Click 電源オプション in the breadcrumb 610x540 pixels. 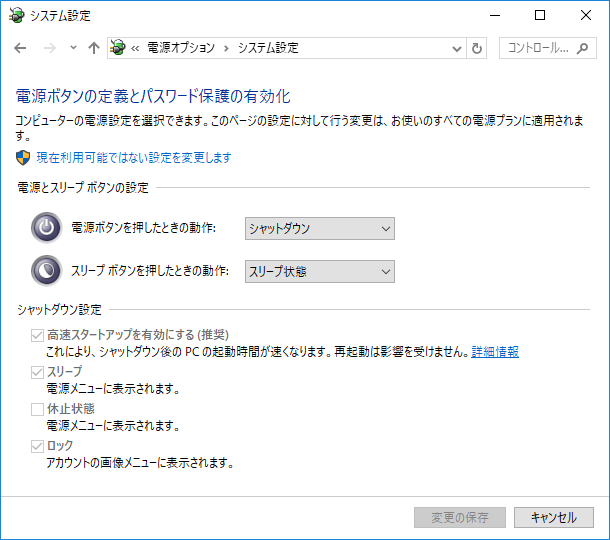[x=184, y=48]
